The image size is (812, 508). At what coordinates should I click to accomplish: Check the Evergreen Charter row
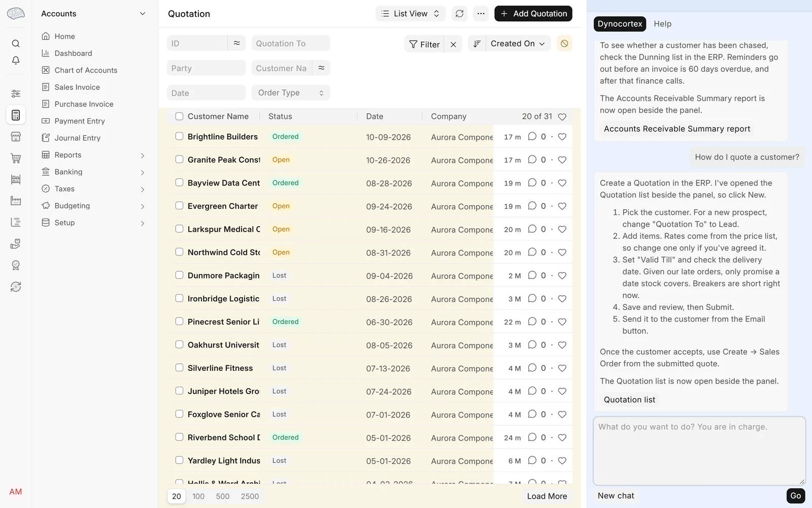tap(179, 206)
